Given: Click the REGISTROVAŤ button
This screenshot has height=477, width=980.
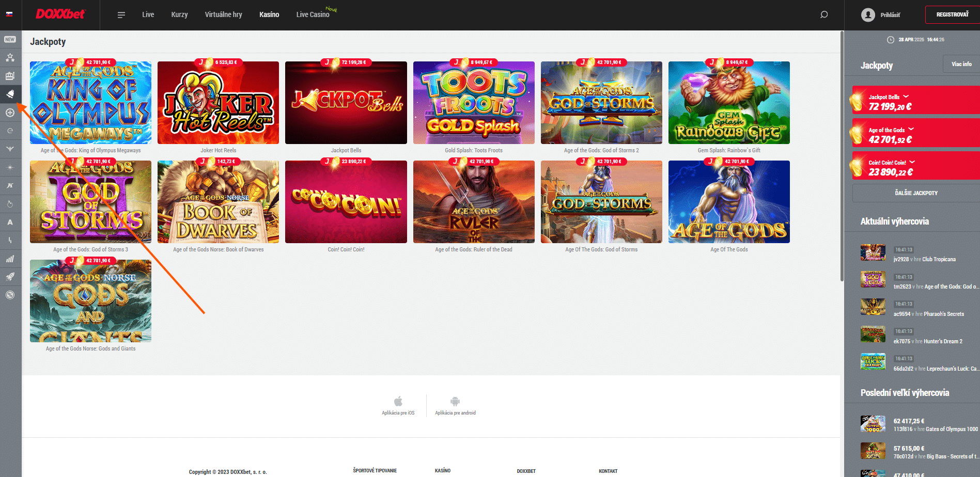Looking at the screenshot, I should pyautogui.click(x=953, y=14).
